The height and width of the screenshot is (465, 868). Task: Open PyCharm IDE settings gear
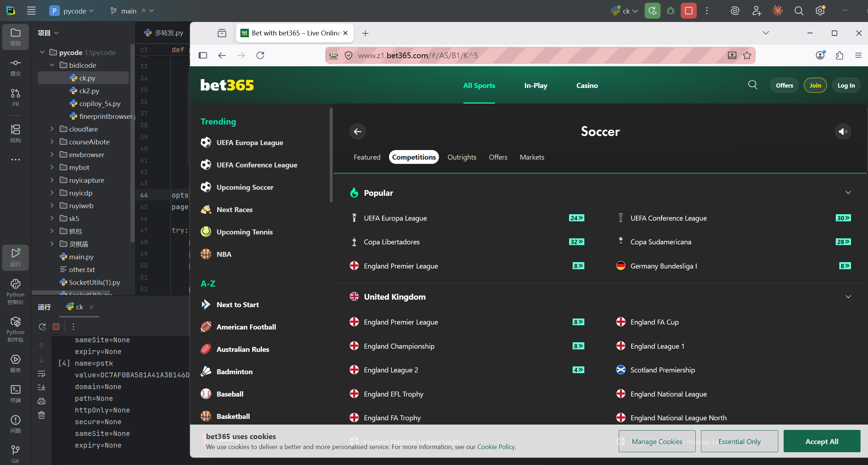[x=820, y=11]
